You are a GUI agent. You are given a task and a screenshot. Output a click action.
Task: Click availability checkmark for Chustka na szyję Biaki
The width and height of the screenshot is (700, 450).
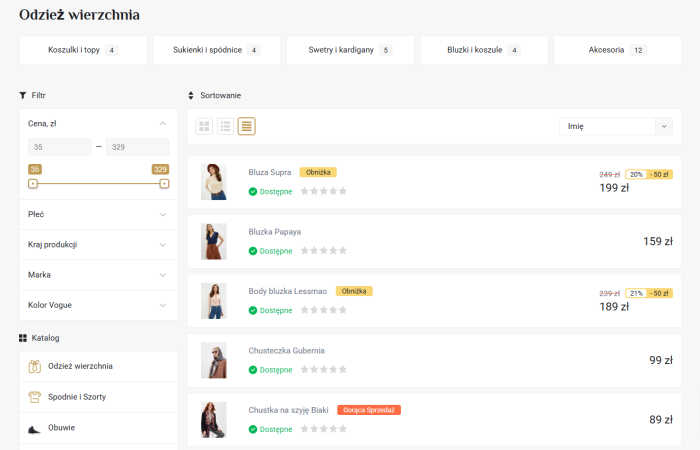253,429
